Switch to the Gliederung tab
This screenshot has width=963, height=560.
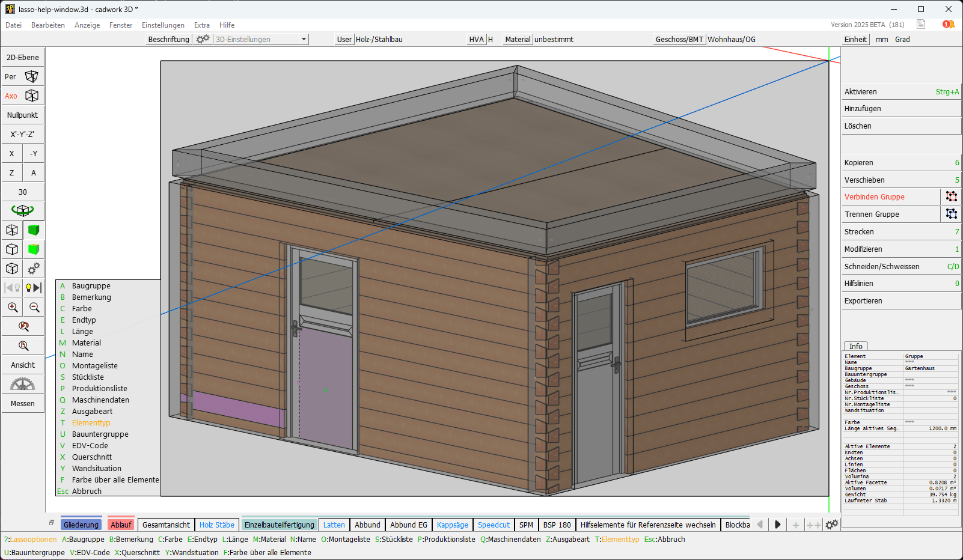pyautogui.click(x=81, y=525)
